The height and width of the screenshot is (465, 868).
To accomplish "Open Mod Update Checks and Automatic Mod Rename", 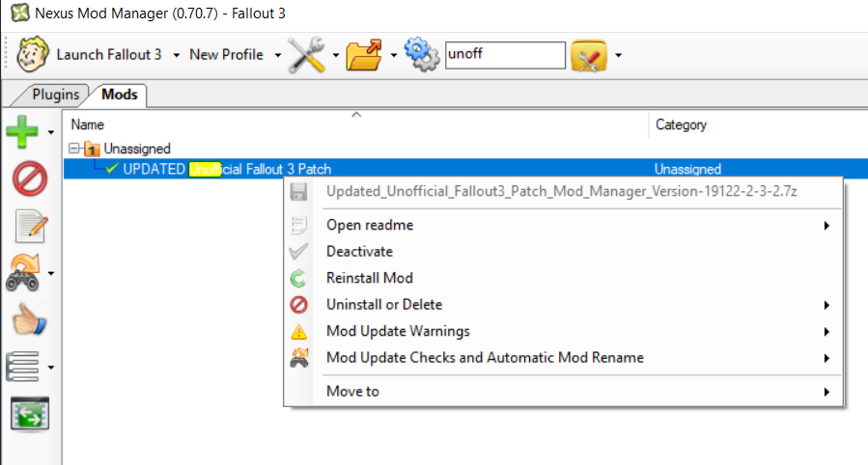I will pos(564,358).
